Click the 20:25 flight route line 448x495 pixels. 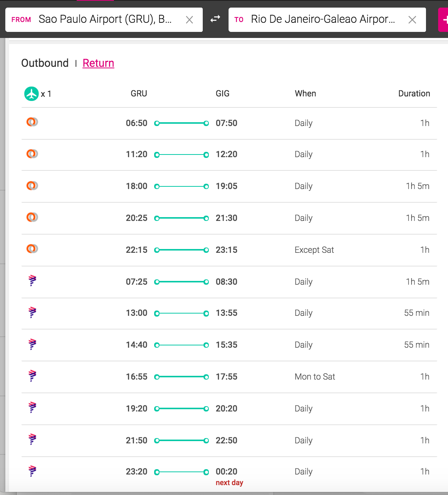click(x=181, y=218)
